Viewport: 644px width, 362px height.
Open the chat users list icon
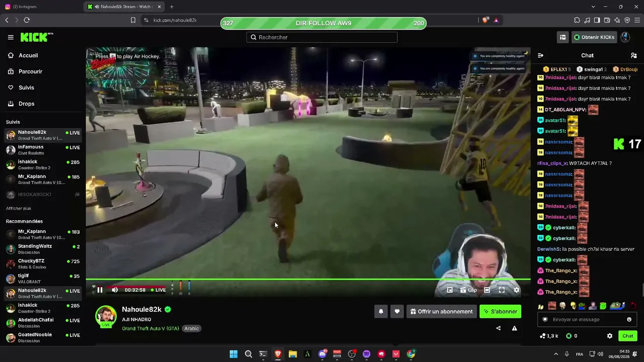[x=633, y=55]
